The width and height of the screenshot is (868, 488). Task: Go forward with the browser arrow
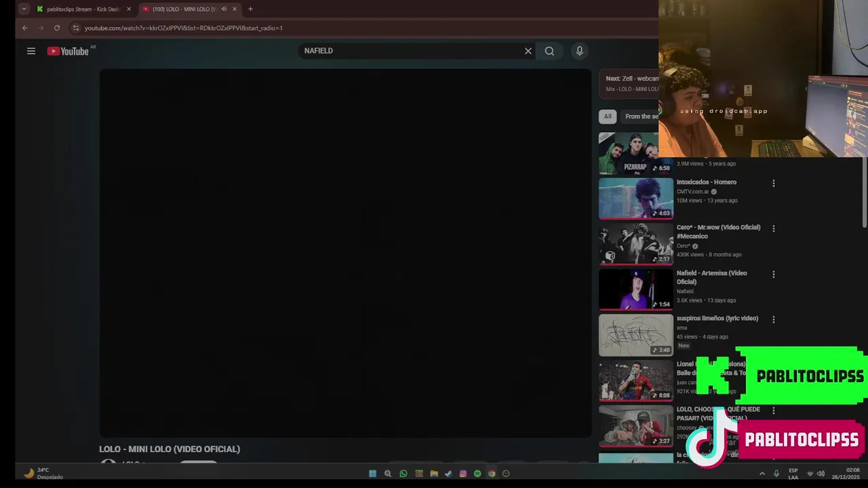[x=41, y=28]
